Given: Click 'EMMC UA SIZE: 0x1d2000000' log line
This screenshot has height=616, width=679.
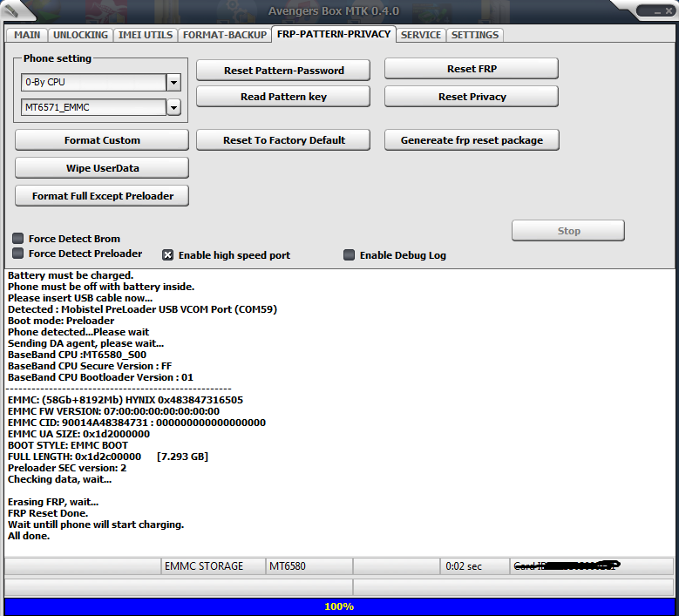Looking at the screenshot, I should [78, 434].
